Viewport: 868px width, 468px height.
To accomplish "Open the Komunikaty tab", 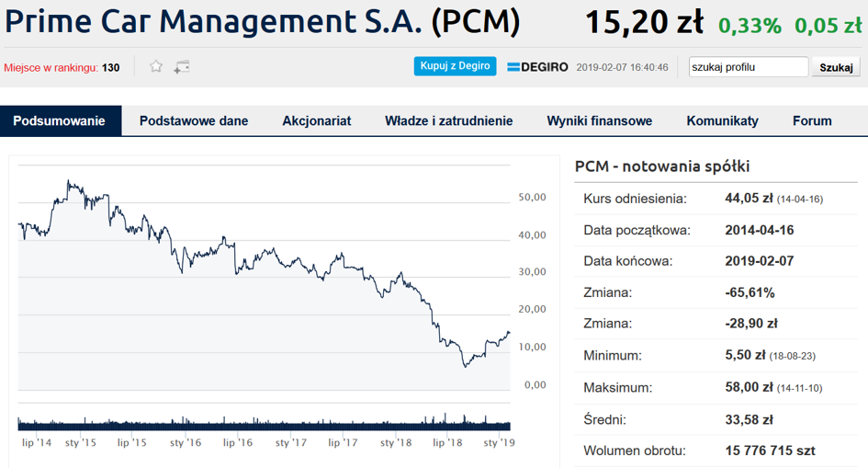I will 722,120.
